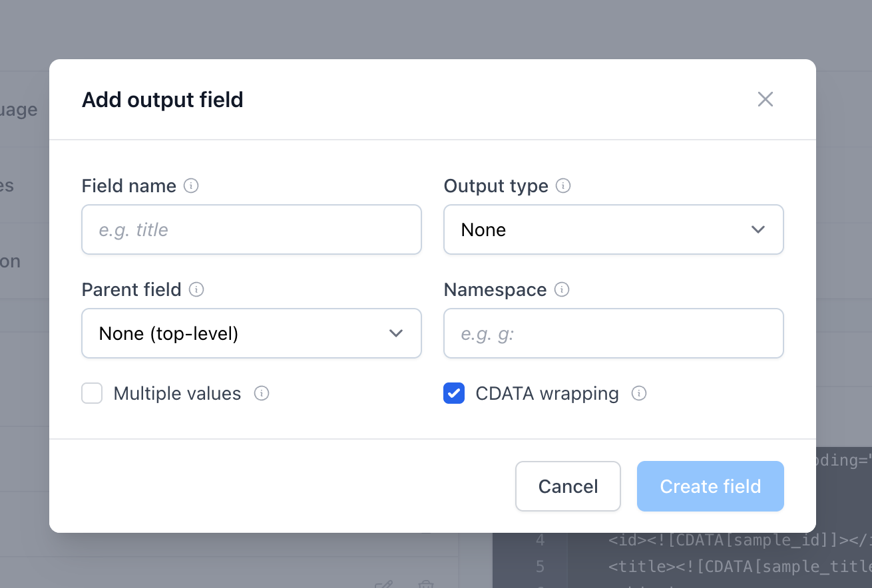The height and width of the screenshot is (588, 872).
Task: Click the CDATA wrapping info icon
Action: [639, 393]
